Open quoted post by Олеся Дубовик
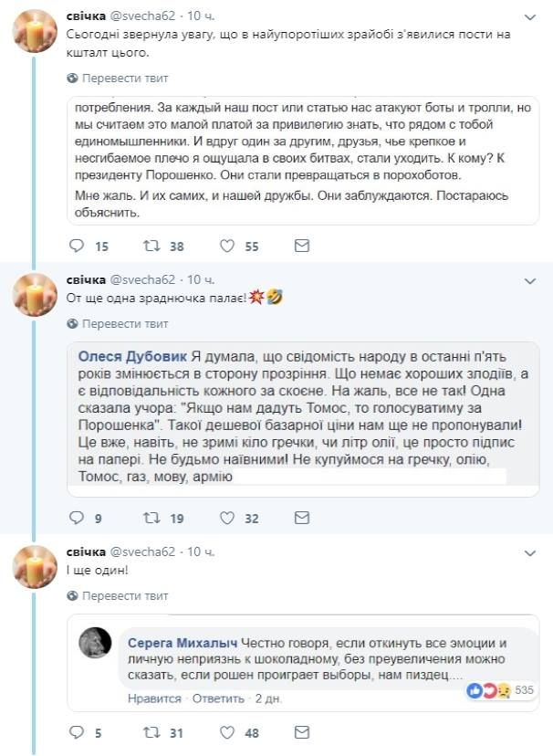Screen dimensions: 553x756 303,419
